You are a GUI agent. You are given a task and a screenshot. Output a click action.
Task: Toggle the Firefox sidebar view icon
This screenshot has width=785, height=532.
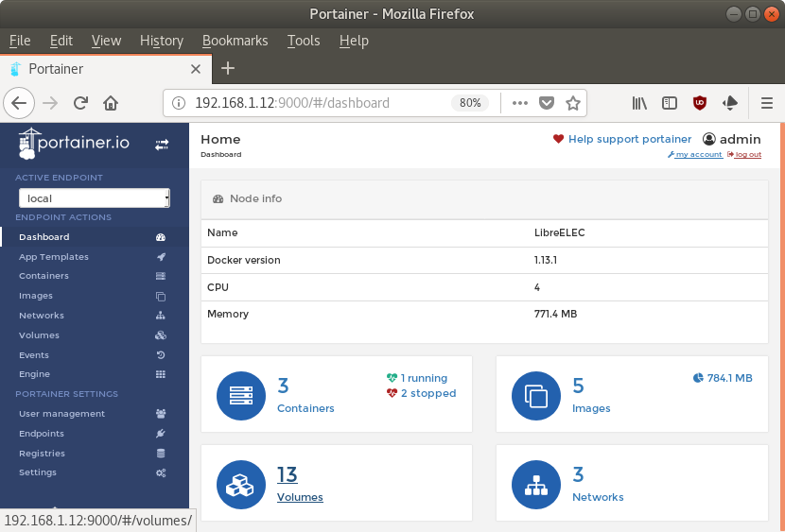point(670,103)
